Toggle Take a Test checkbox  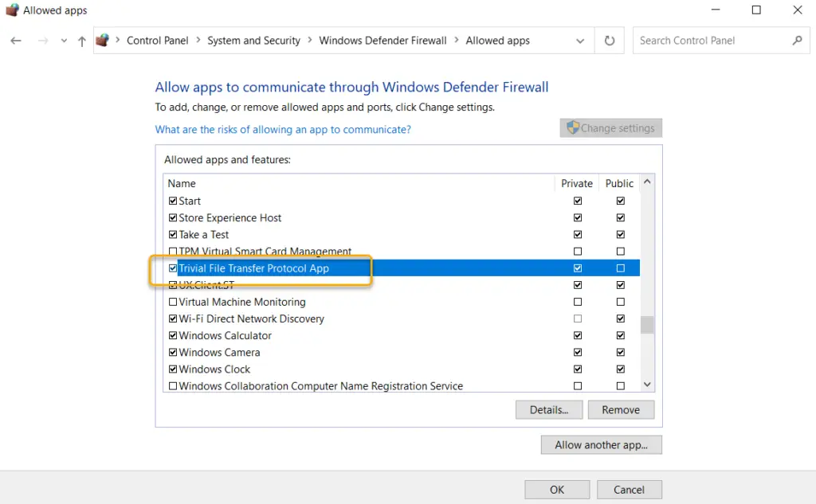point(173,235)
